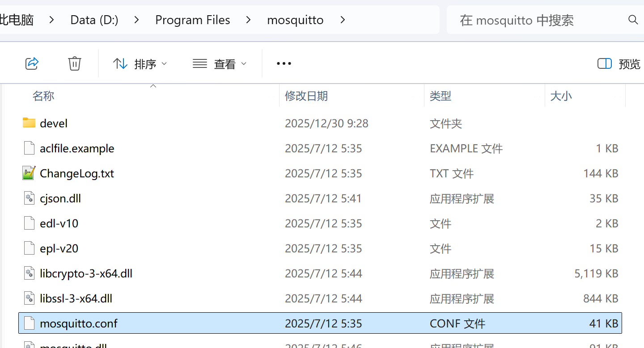Click the 41 KB size of mosquitto.conf
Image resolution: width=644 pixels, height=348 pixels.
click(604, 323)
